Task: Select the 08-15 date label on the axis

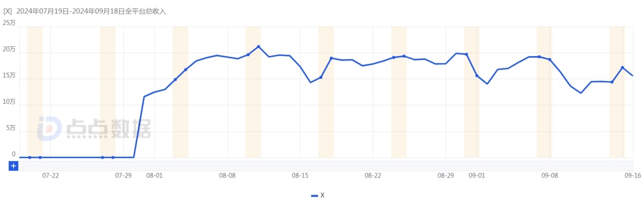Action: (300, 176)
